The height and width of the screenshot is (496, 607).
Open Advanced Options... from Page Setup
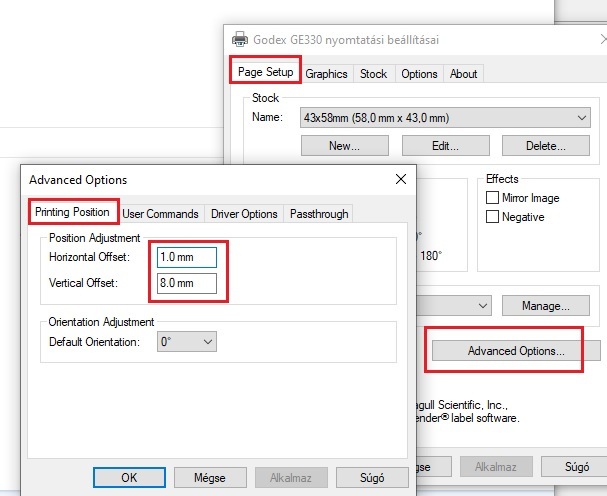[515, 351]
